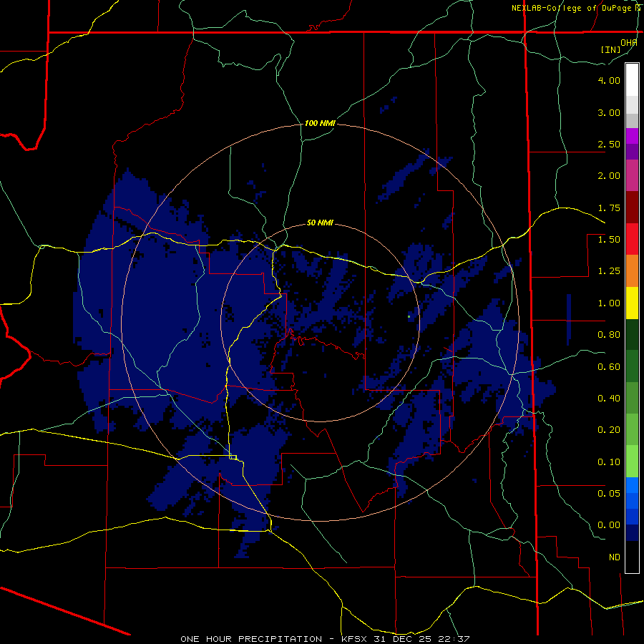Click the small green pixel on the radar map
This screenshot has height=644, width=644.
[409, 317]
